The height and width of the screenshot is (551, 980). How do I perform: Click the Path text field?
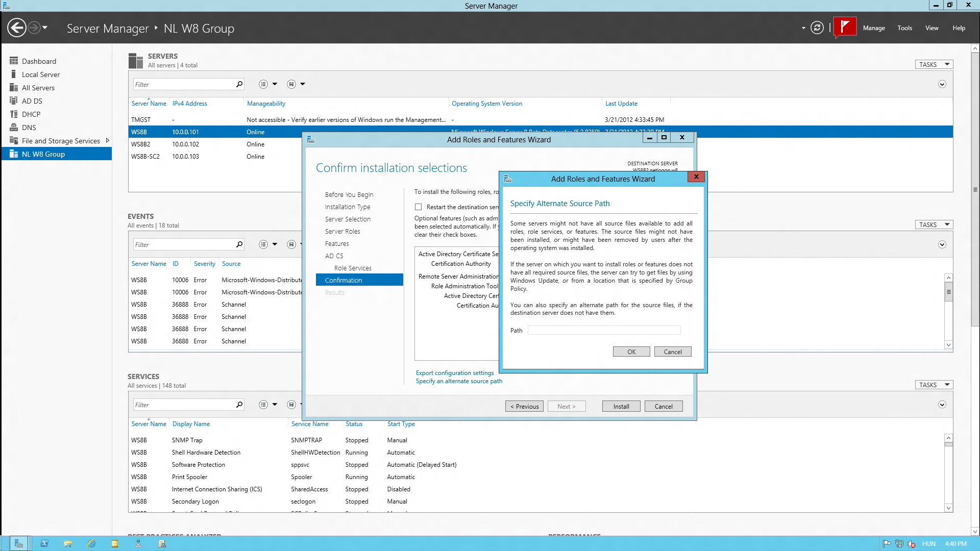click(604, 330)
